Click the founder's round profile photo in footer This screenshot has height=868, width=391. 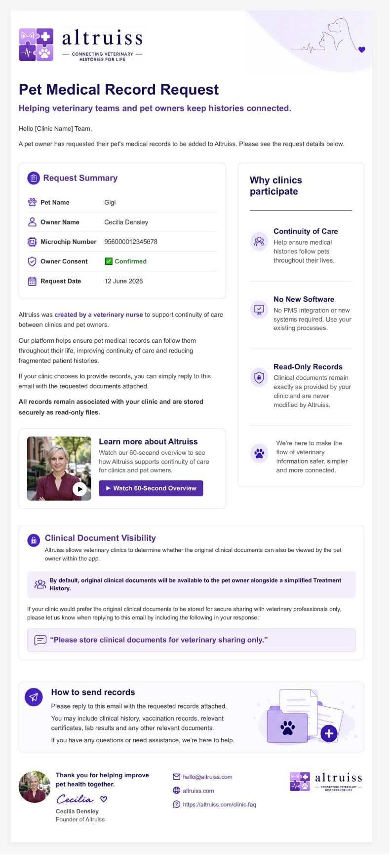click(35, 787)
